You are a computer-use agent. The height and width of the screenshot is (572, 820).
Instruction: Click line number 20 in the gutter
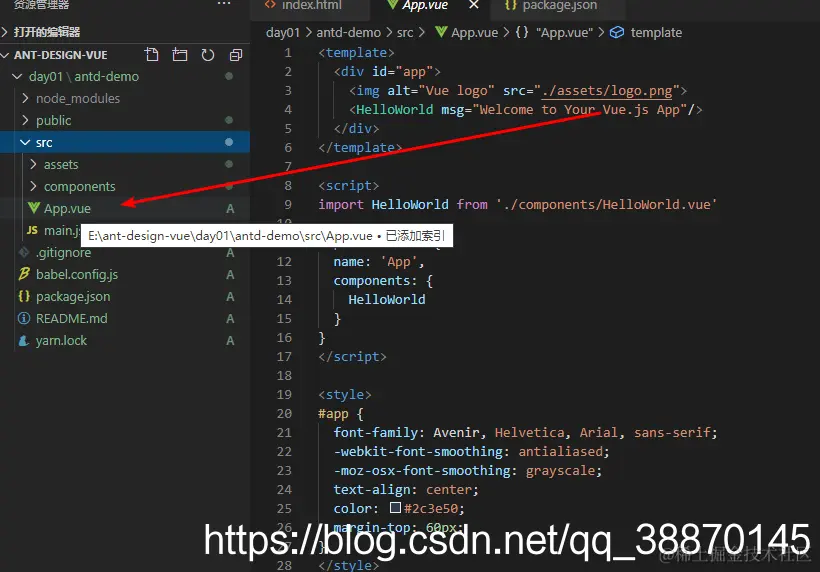click(284, 414)
